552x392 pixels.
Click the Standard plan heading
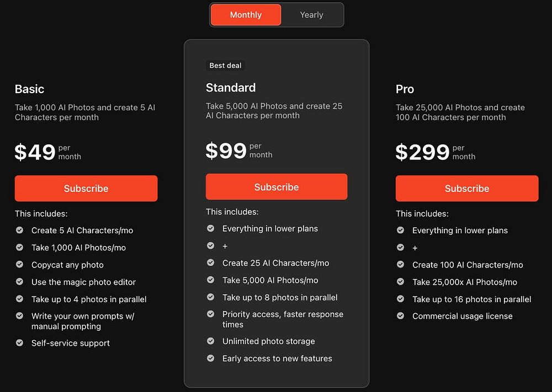[x=231, y=88]
